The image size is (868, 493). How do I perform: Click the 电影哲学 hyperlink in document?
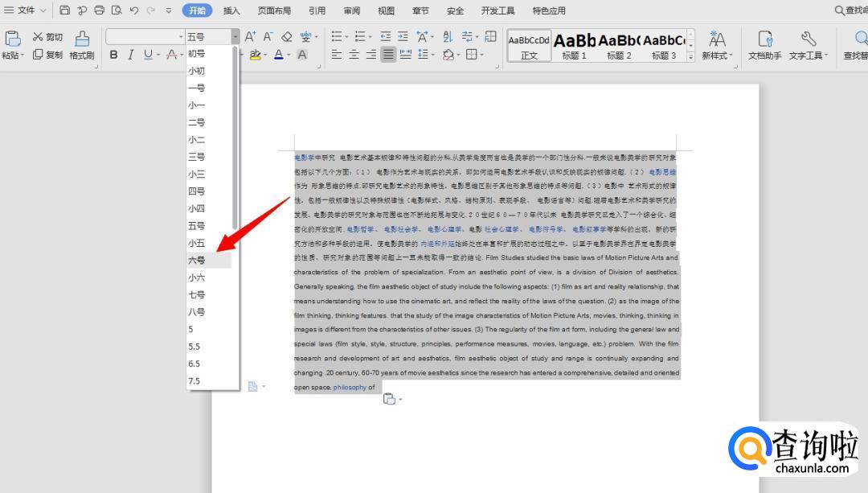360,229
